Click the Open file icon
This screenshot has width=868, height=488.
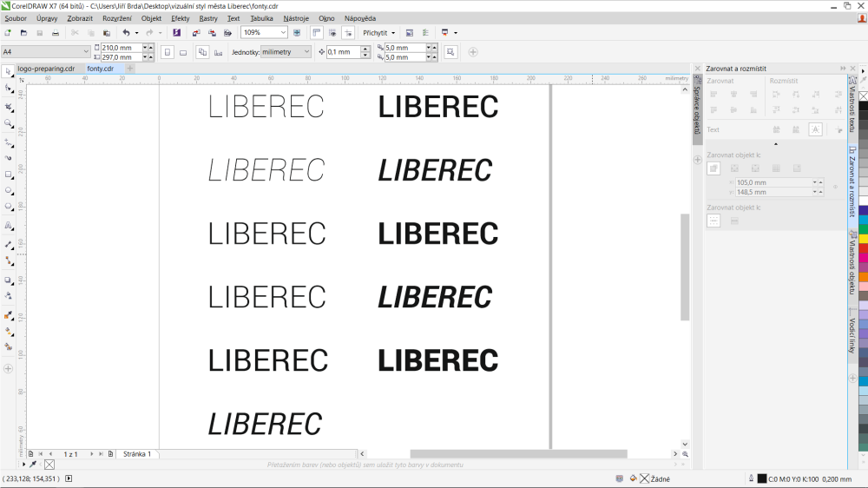[23, 33]
